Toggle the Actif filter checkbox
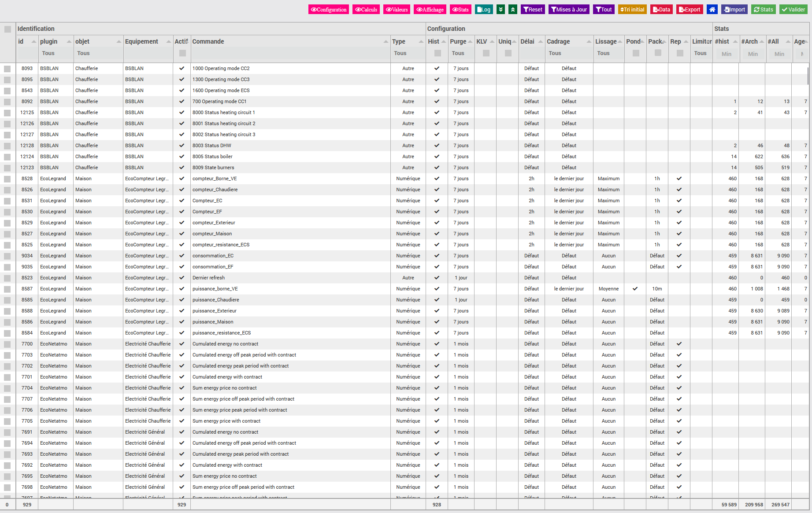The height and width of the screenshot is (513, 812). click(182, 53)
